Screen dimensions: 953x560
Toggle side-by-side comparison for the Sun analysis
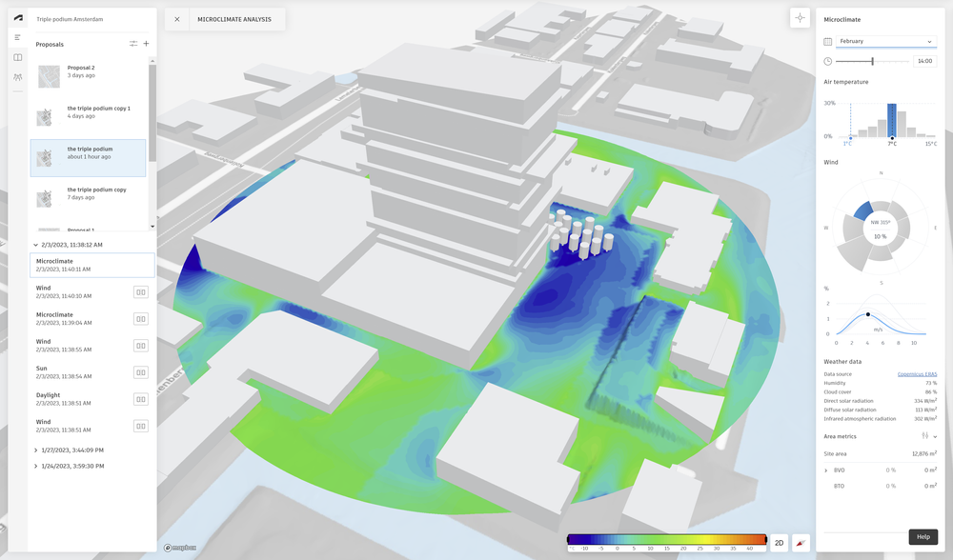click(x=141, y=372)
